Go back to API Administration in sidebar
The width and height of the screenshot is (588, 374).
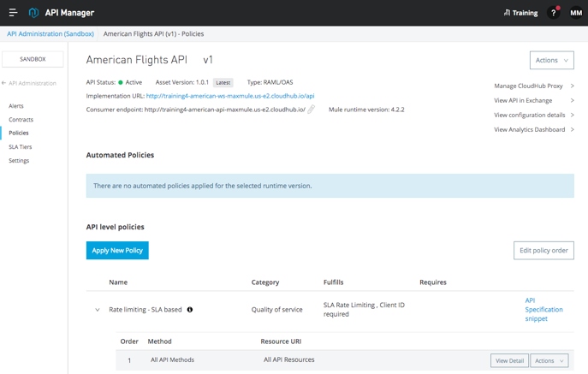(29, 83)
